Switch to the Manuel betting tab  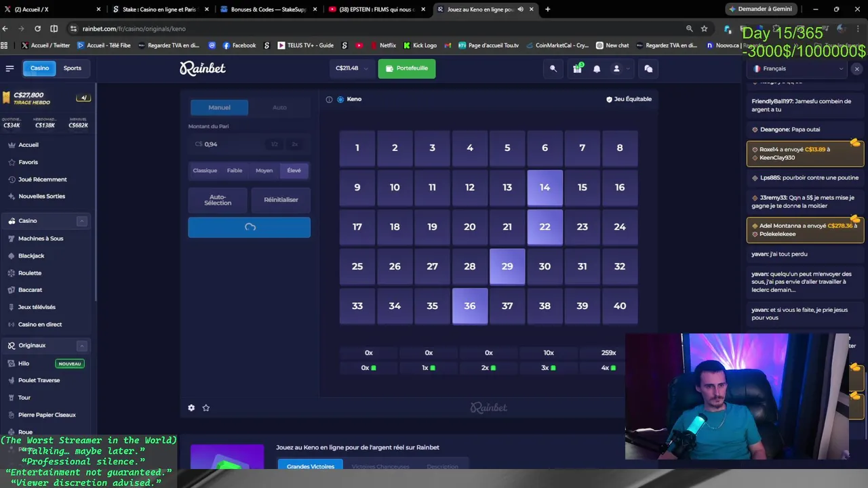click(x=219, y=107)
